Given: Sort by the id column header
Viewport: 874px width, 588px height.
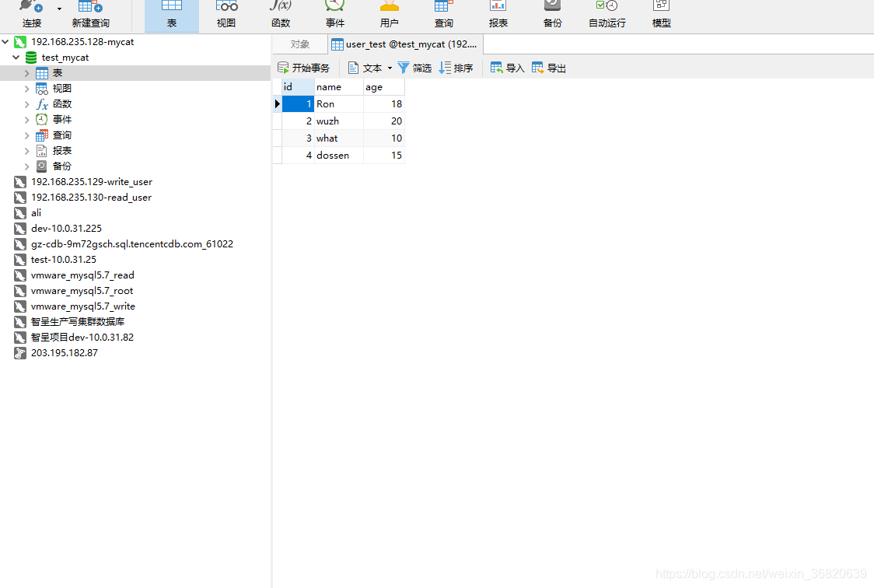Looking at the screenshot, I should tap(299, 87).
